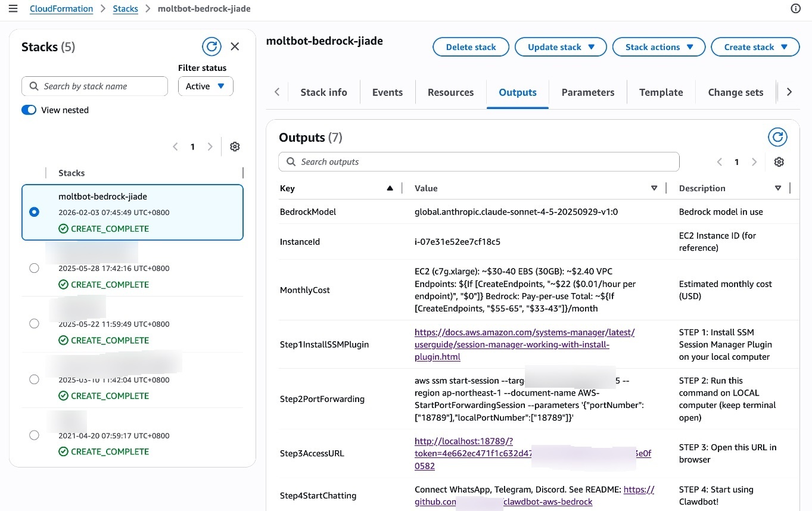Expand the Create stack dropdown
The width and height of the screenshot is (812, 511).
[x=755, y=47]
